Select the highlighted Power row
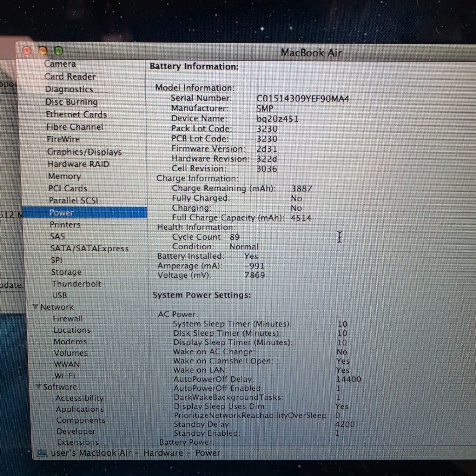The image size is (476, 476). (x=85, y=212)
